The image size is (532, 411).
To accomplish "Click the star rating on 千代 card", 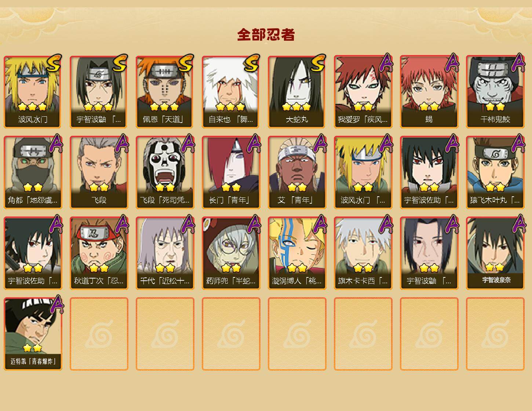I will 165,268.
